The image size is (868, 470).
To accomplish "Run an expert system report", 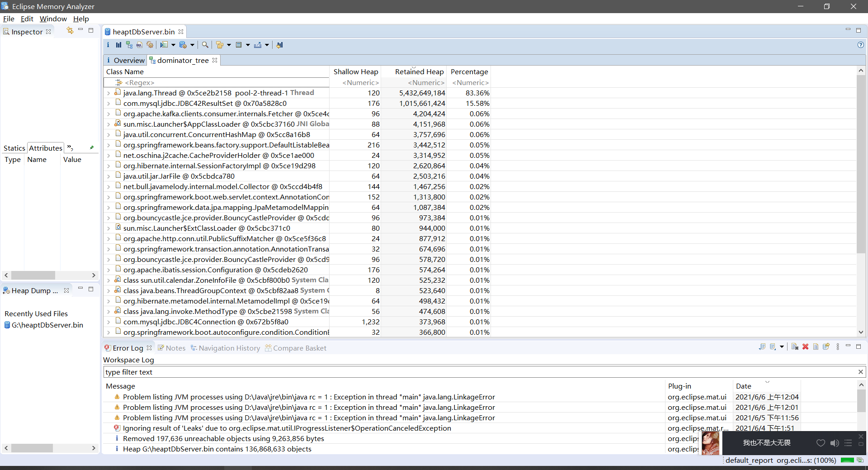I will click(x=164, y=45).
